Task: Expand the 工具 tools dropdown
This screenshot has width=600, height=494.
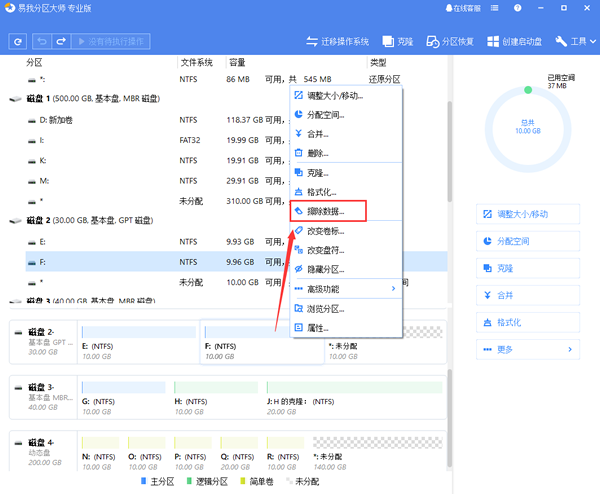Action: tap(575, 41)
